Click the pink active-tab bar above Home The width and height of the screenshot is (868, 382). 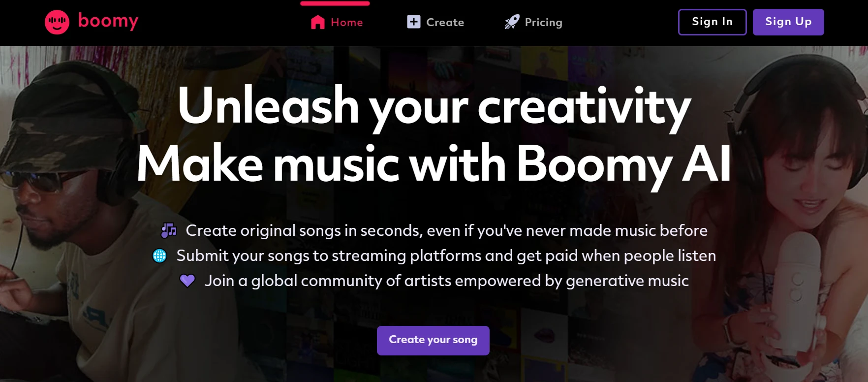click(x=335, y=3)
